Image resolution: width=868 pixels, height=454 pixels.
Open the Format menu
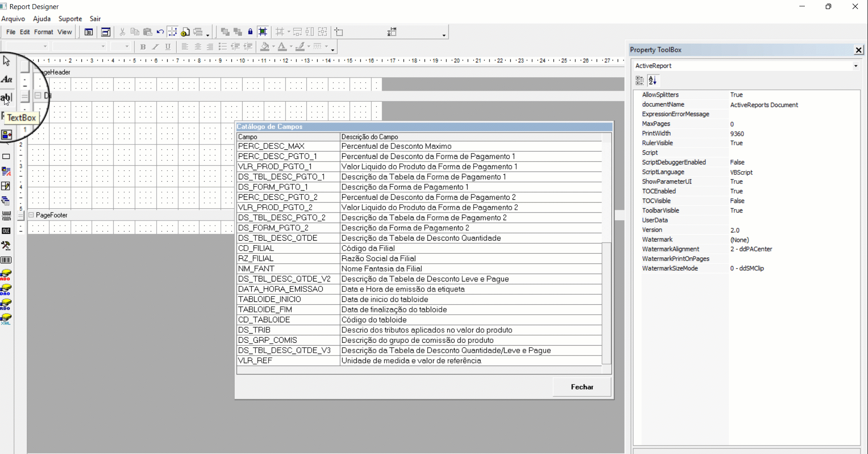point(43,32)
